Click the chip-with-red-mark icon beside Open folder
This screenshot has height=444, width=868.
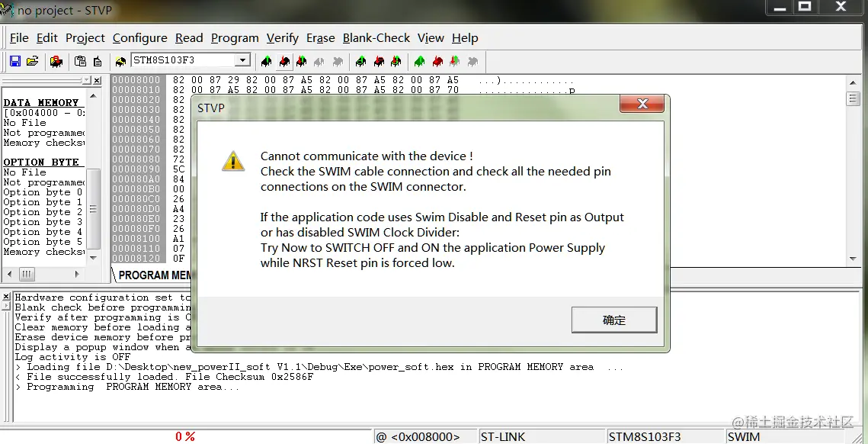[x=56, y=61]
